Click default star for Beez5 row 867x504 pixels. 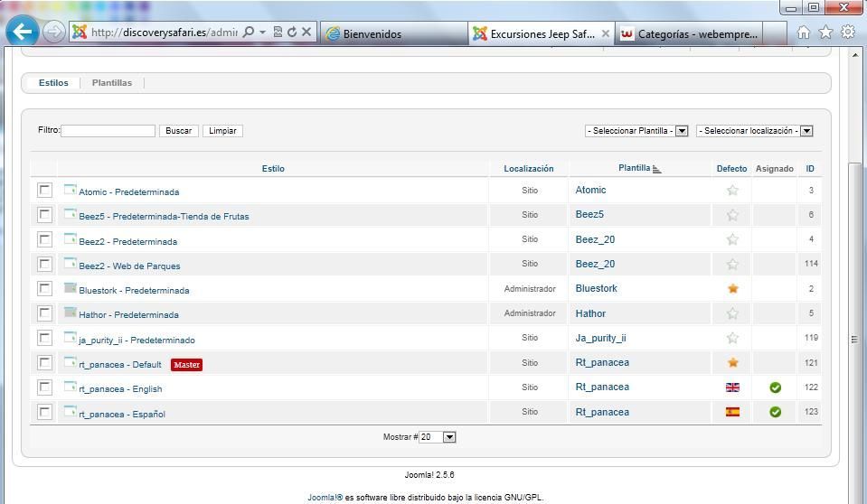(x=732, y=215)
